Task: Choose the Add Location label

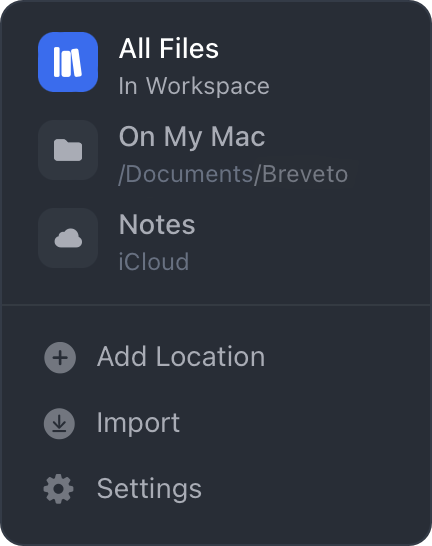Action: [181, 357]
